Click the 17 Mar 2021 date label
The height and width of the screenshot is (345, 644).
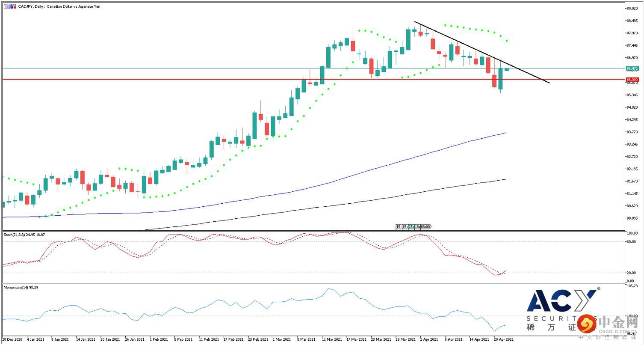(356, 339)
